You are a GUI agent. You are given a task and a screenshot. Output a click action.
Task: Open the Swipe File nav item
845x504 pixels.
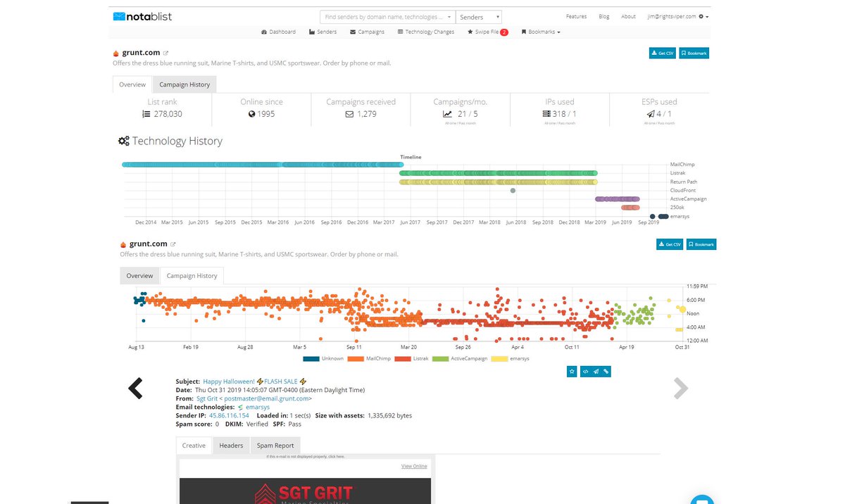[x=483, y=32]
